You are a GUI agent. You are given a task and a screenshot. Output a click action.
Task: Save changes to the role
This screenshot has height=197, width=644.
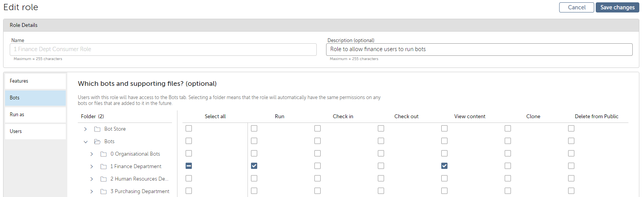click(617, 7)
